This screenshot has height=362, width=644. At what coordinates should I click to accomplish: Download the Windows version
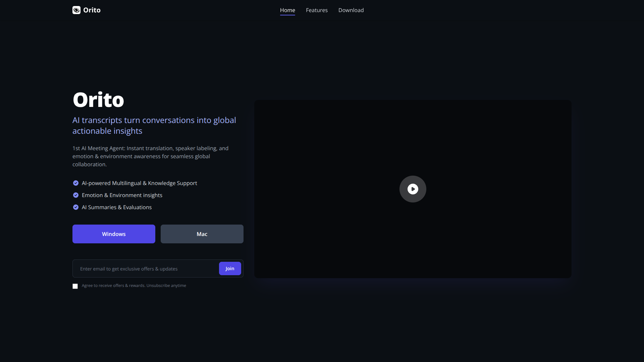point(114,234)
